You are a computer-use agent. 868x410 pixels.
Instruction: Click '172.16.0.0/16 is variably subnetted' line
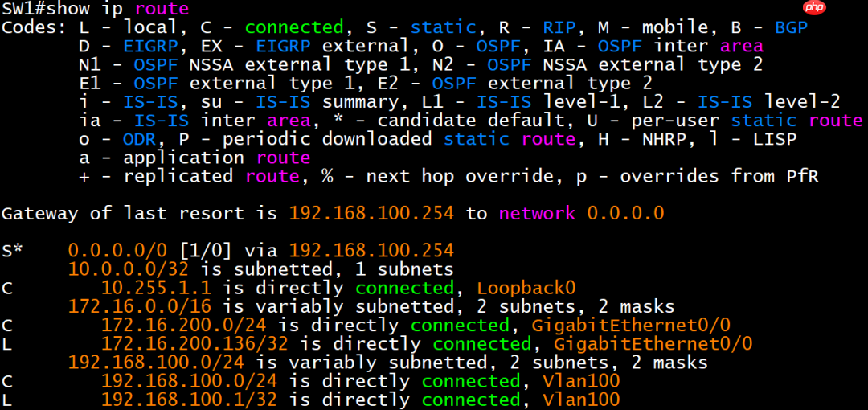point(371,306)
